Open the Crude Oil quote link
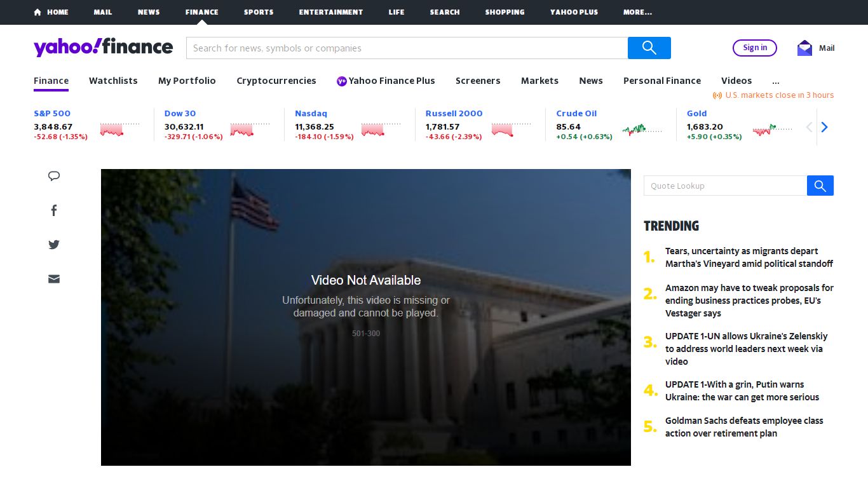 coord(576,113)
